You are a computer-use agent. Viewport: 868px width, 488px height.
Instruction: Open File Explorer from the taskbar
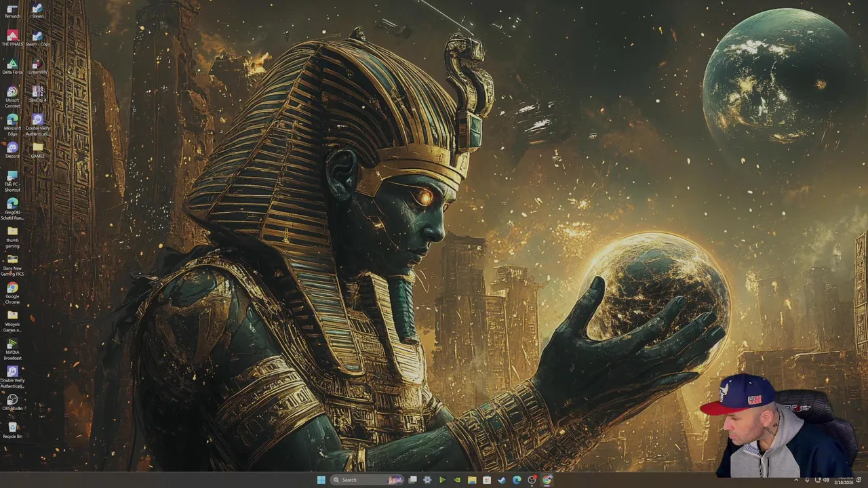472,480
